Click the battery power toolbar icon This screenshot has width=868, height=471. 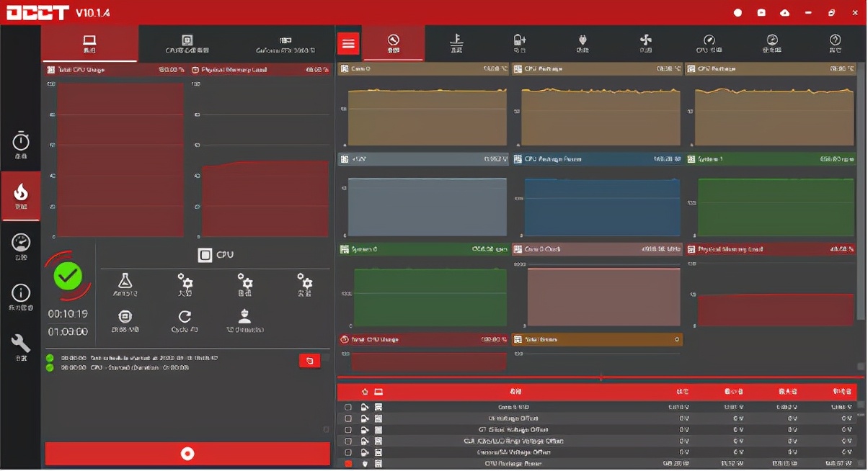(x=519, y=43)
